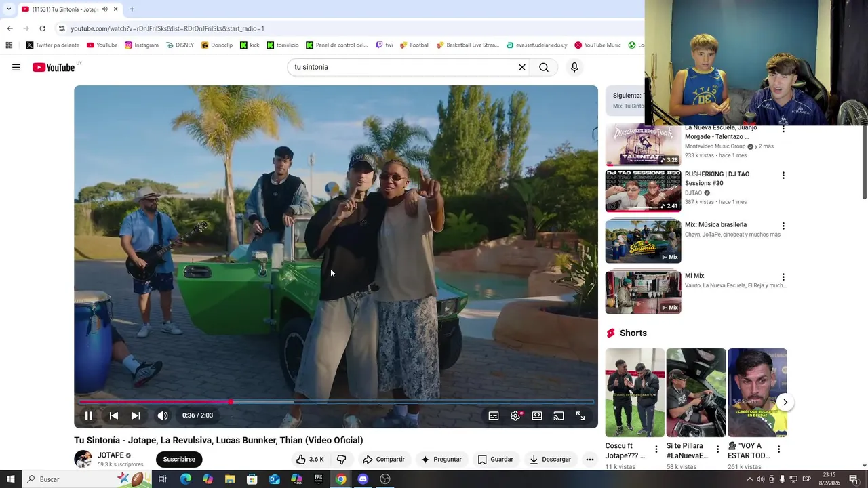This screenshot has height=488, width=868.
Task: Open 'Basketball Live Strea...' bookmark
Action: click(x=467, y=45)
